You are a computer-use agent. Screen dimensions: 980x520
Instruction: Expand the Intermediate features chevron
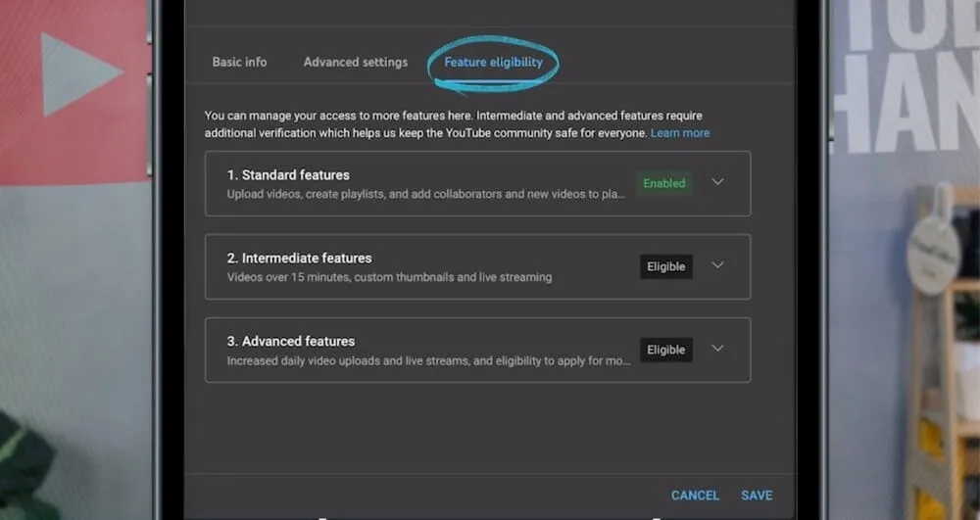tap(717, 265)
